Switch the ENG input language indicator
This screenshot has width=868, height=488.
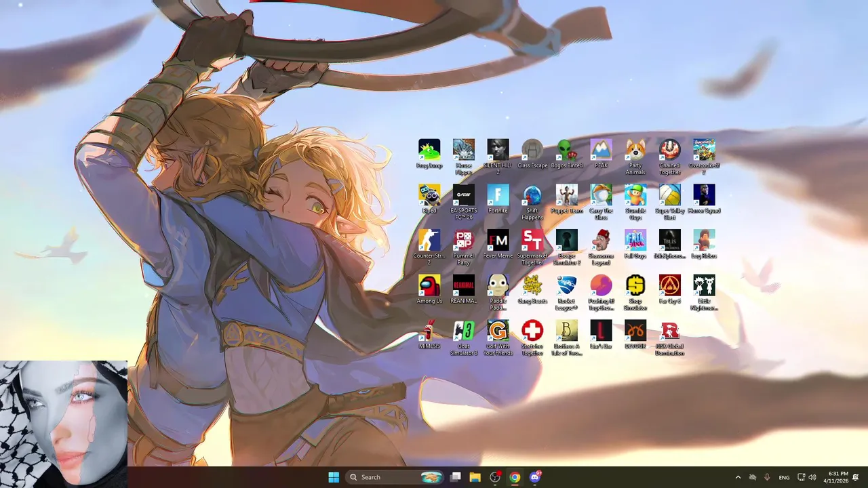pos(784,477)
